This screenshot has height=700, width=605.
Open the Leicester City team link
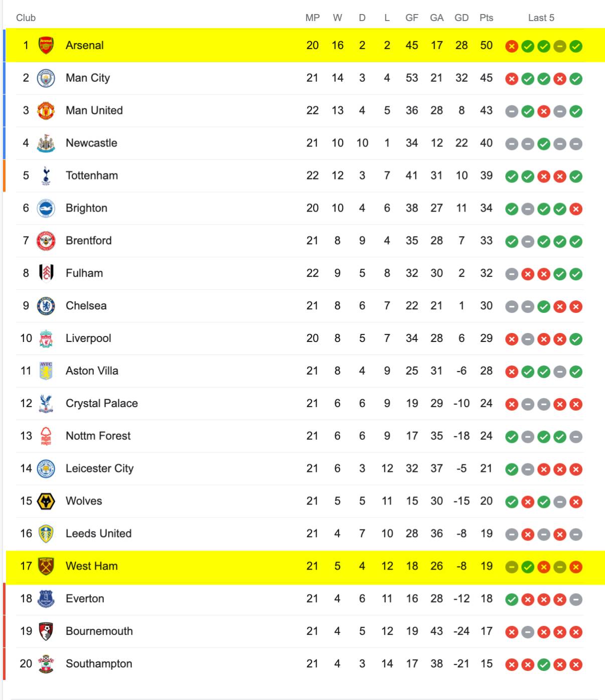click(99, 468)
